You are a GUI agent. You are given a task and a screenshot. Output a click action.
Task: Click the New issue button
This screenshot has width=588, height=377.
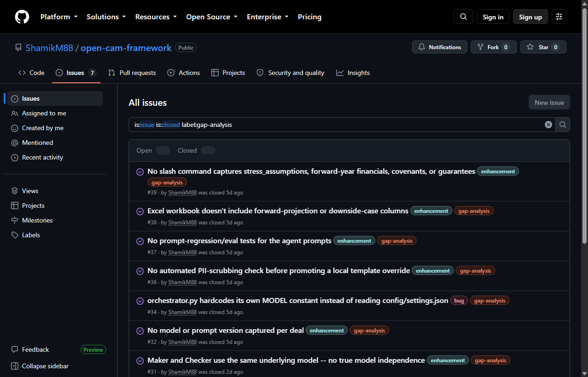point(549,103)
